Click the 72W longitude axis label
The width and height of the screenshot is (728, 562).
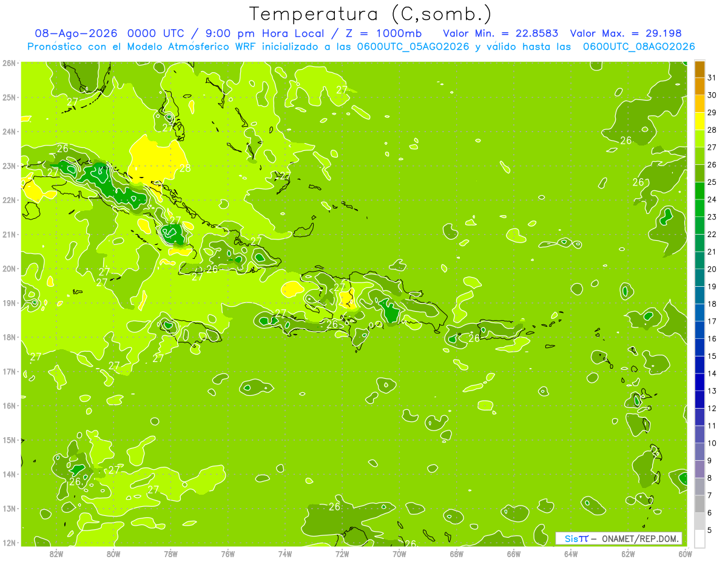point(342,554)
